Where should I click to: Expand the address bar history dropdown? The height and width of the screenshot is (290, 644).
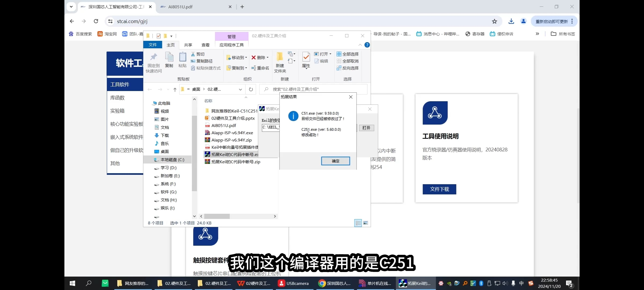[x=240, y=89]
